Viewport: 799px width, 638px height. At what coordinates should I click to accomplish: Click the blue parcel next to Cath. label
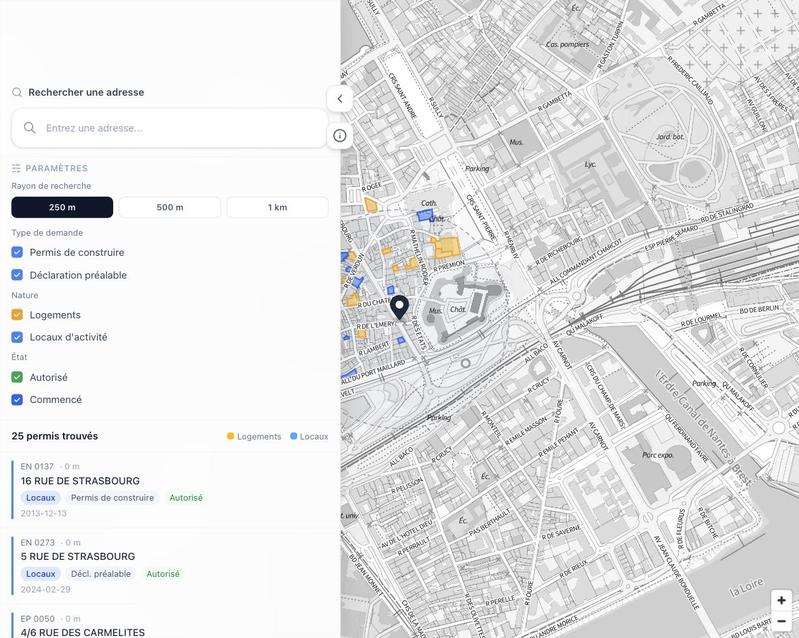(x=424, y=215)
